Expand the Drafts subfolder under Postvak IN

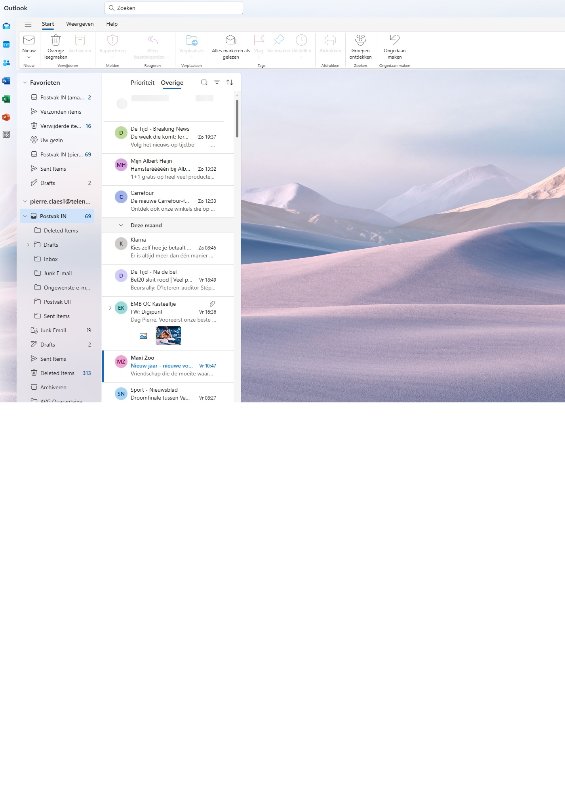(28, 245)
